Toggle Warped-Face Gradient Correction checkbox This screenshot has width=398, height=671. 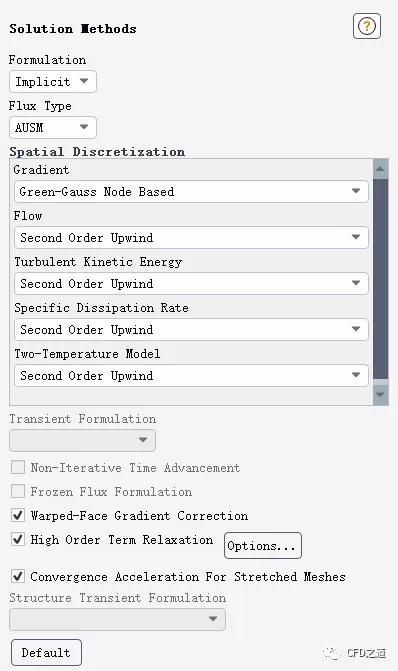18,515
